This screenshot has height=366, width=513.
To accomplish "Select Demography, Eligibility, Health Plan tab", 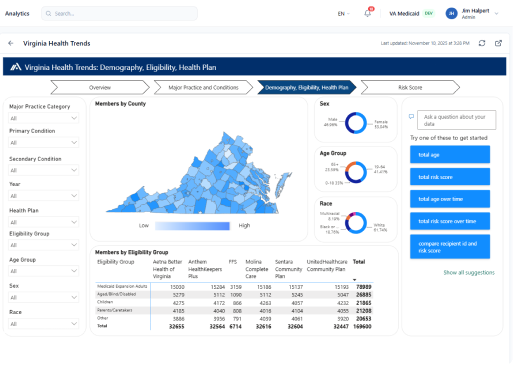I will (307, 87).
